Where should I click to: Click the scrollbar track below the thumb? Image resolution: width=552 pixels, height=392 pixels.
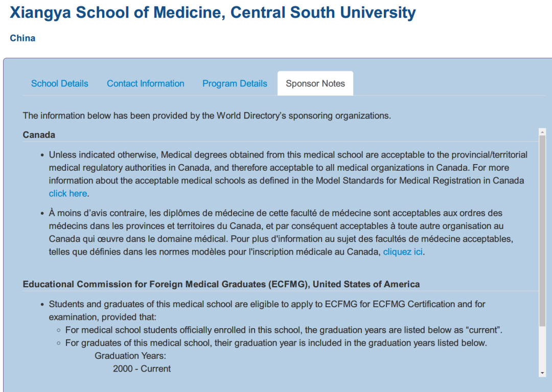coord(542,348)
